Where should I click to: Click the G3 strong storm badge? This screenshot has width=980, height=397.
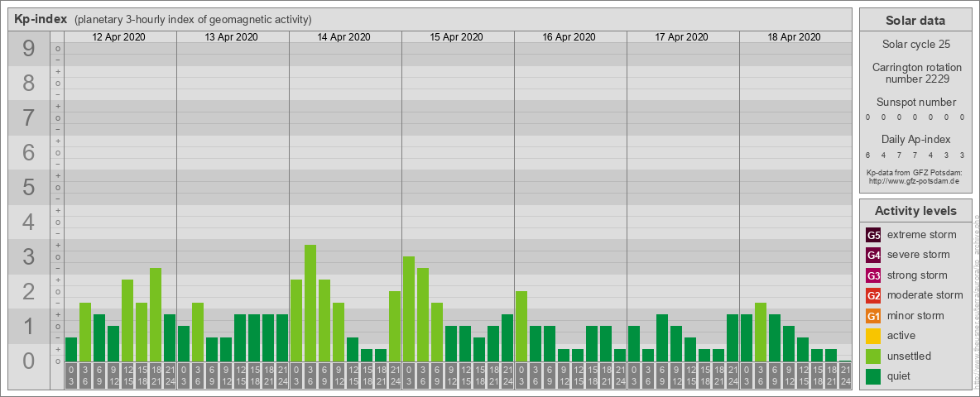873,275
